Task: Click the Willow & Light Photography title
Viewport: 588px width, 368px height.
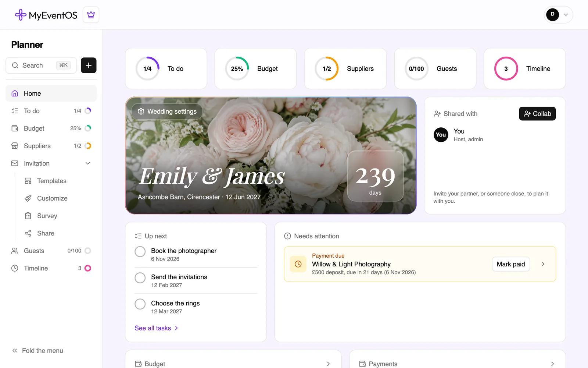Action: pos(351,264)
